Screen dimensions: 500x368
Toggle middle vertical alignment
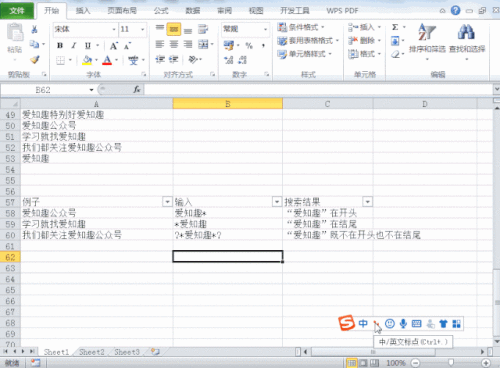click(x=174, y=29)
